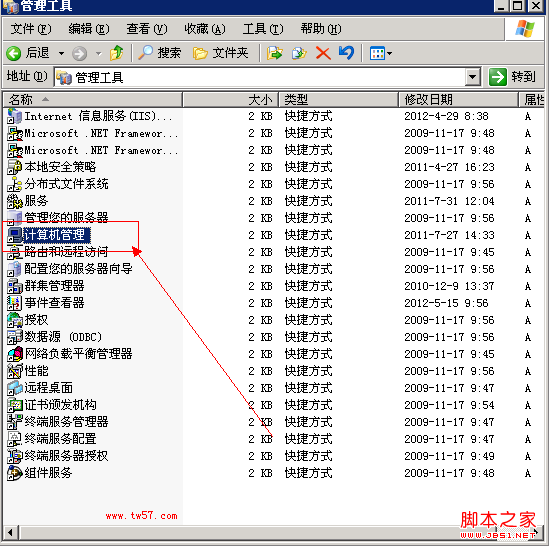This screenshot has width=549, height=546.
Task: Open the 文件(F) menu
Action: 31,29
